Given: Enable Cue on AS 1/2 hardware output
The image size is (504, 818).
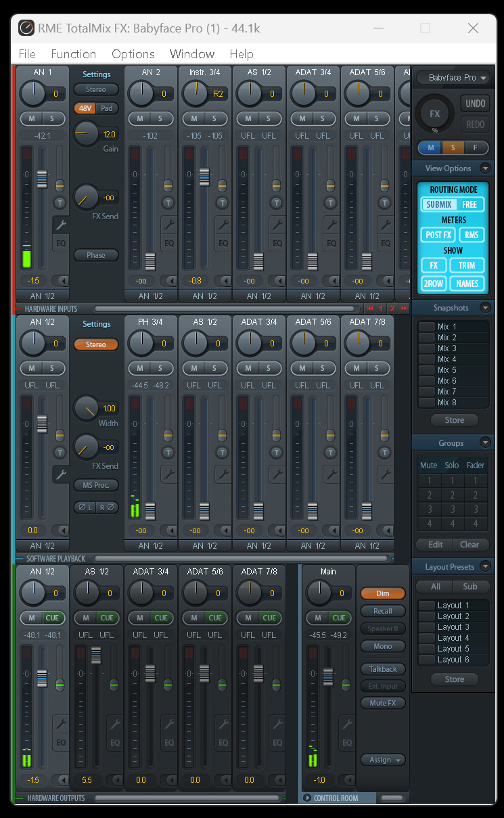Looking at the screenshot, I should (107, 618).
